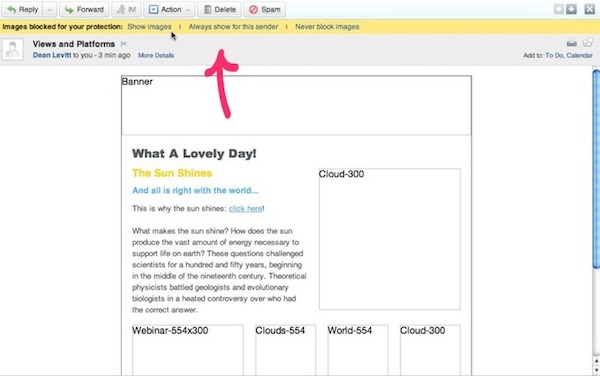Image resolution: width=600 pixels, height=376 pixels.
Task: Click 'And all is right with the world...' text
Action: coord(195,190)
